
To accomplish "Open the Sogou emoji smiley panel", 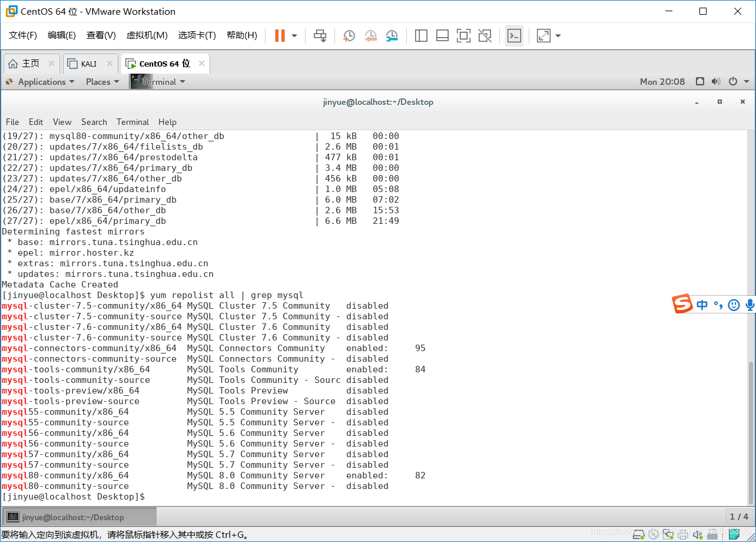I will (x=734, y=305).
